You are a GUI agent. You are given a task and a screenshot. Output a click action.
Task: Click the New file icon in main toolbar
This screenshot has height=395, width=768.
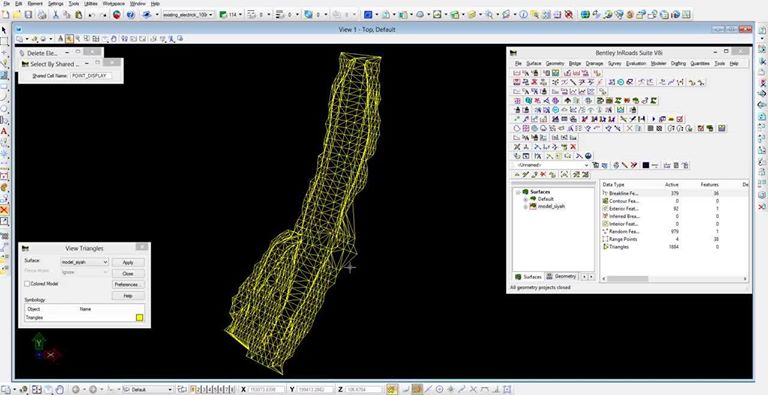pos(5,15)
